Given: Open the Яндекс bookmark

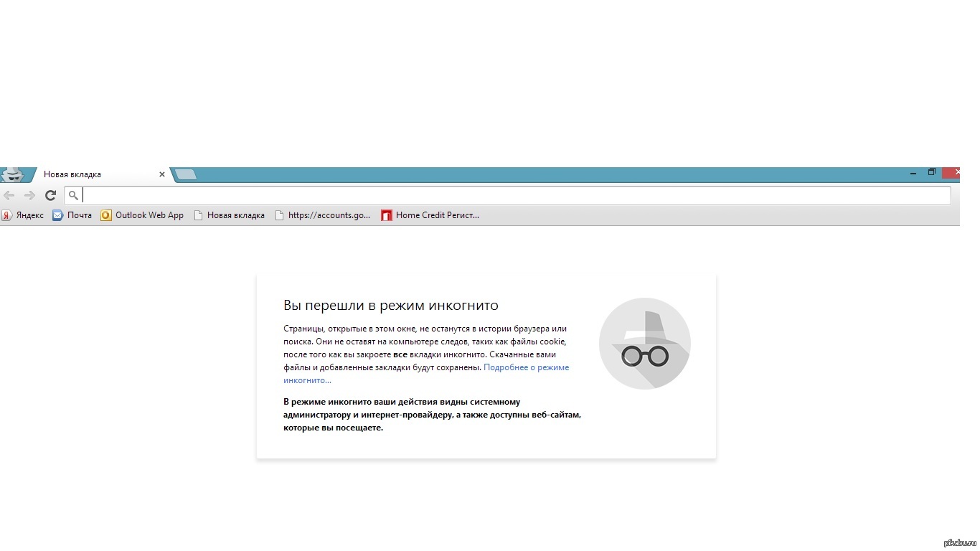Looking at the screenshot, I should (23, 215).
